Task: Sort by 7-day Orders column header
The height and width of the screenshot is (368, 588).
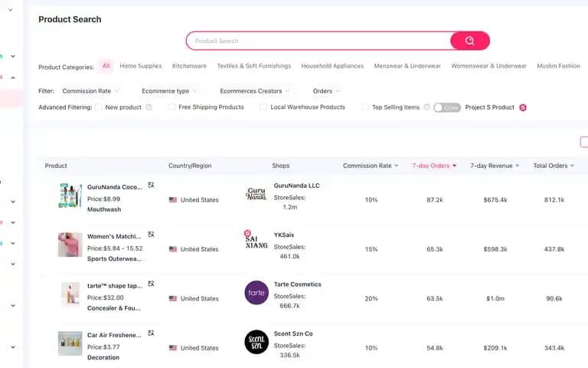Action: [x=434, y=166]
